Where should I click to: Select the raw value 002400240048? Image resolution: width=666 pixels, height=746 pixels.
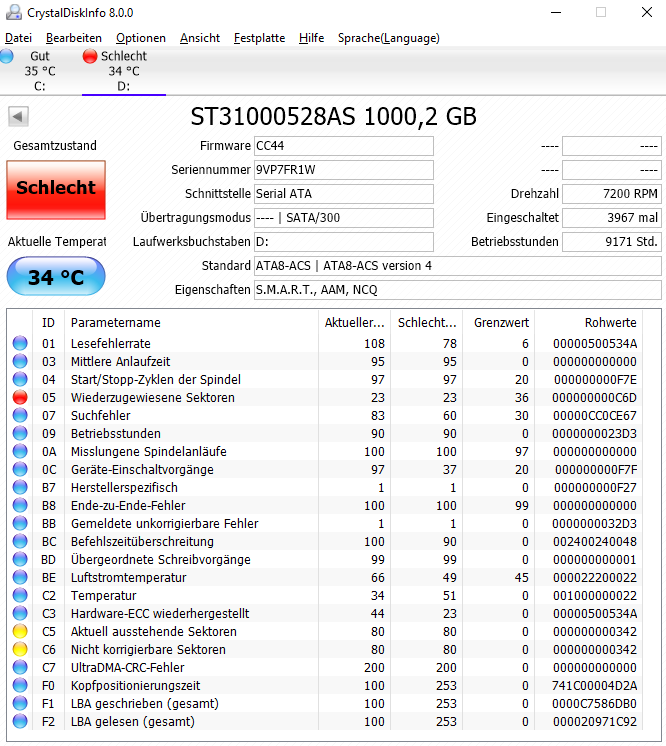click(x=594, y=541)
